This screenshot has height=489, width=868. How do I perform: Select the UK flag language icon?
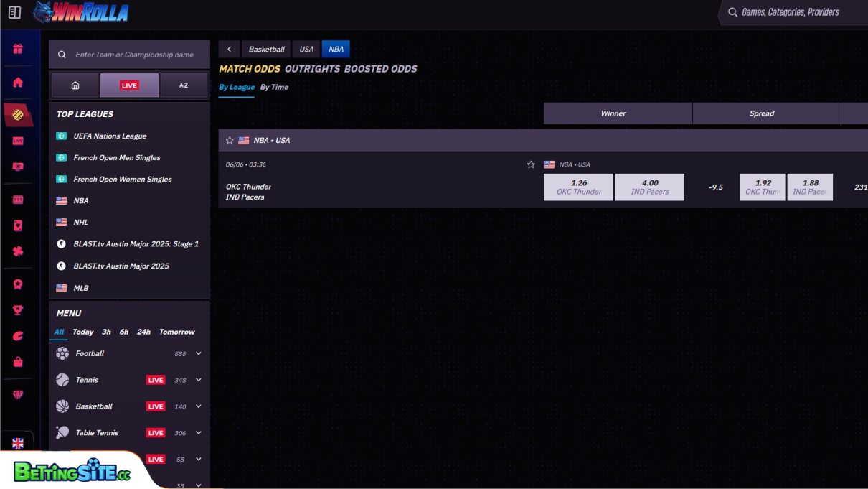pyautogui.click(x=18, y=443)
